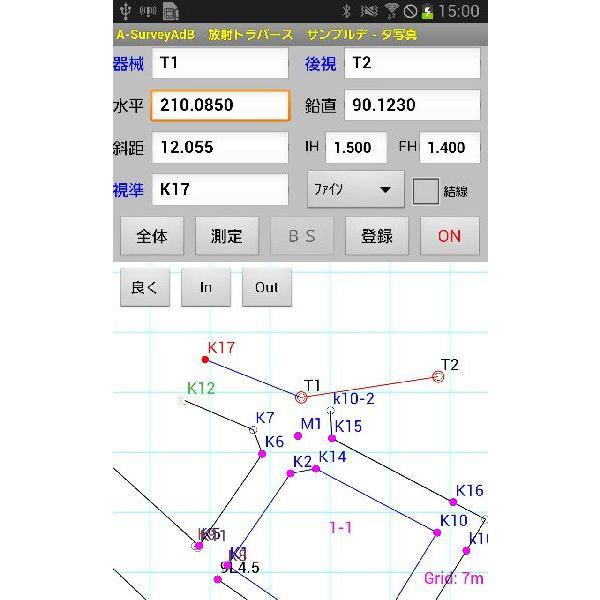
Task: Select the K16 magenta point
Action: point(453,502)
